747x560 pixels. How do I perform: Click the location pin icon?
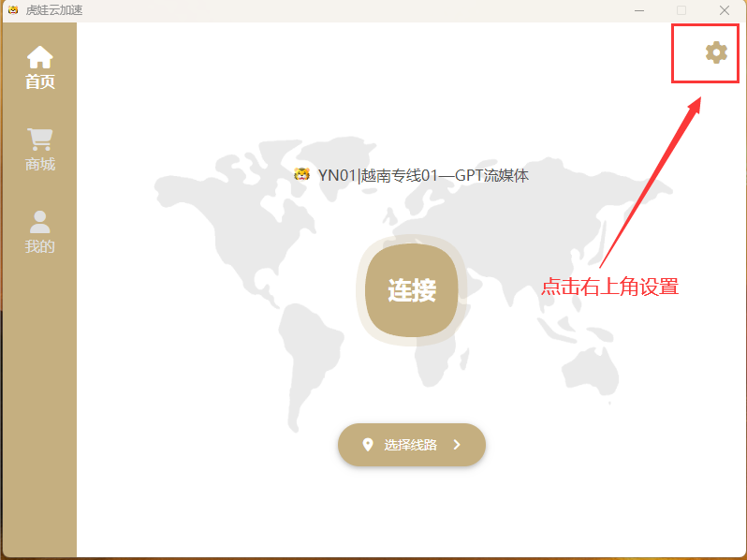click(x=367, y=445)
